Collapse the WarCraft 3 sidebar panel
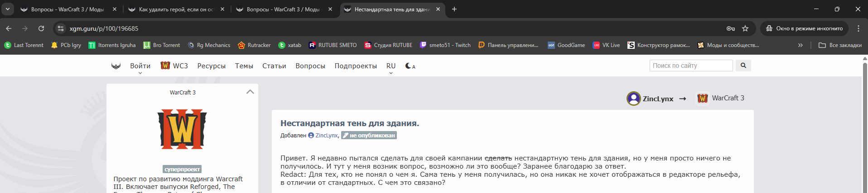The width and height of the screenshot is (868, 193). click(250, 92)
